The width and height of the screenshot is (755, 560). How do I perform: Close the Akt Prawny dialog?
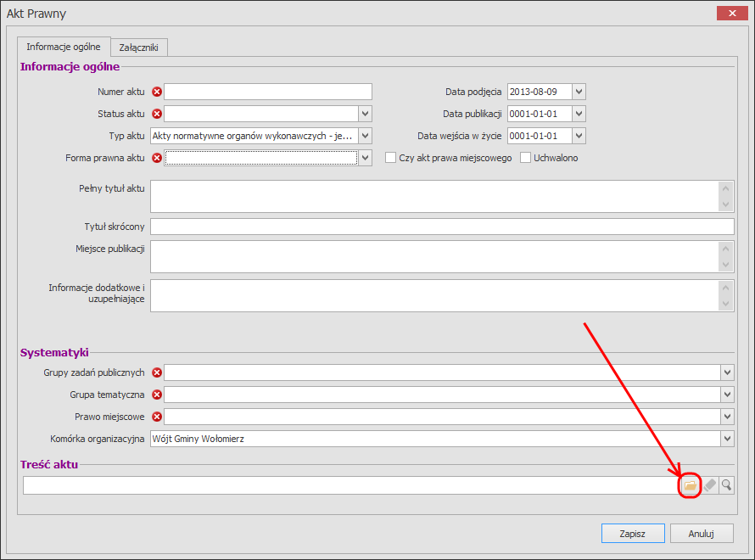click(x=732, y=13)
